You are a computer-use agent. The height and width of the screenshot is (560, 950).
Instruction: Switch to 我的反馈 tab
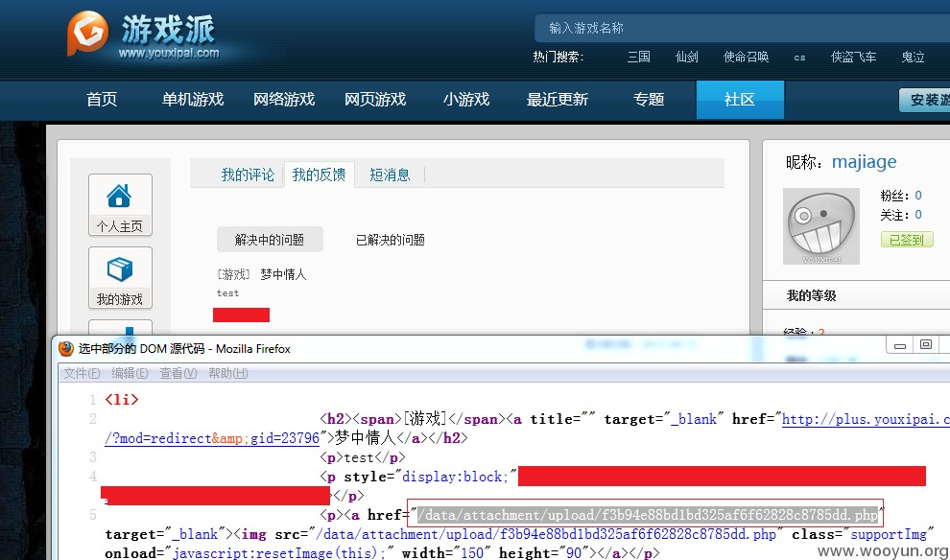pyautogui.click(x=319, y=175)
